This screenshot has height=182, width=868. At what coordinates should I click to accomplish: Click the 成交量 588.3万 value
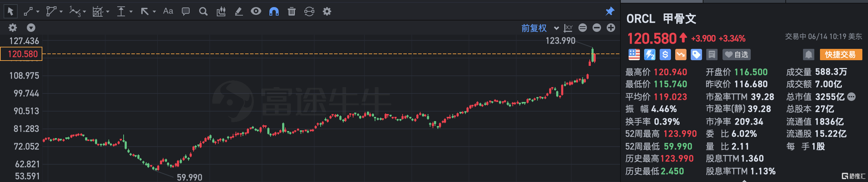pos(831,72)
